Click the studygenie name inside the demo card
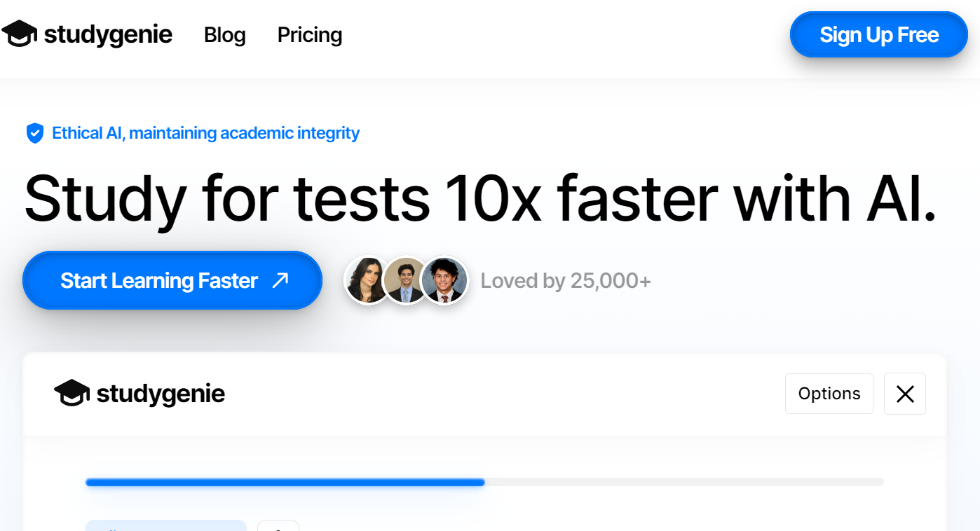Viewport: 980px width, 531px height. (x=161, y=394)
